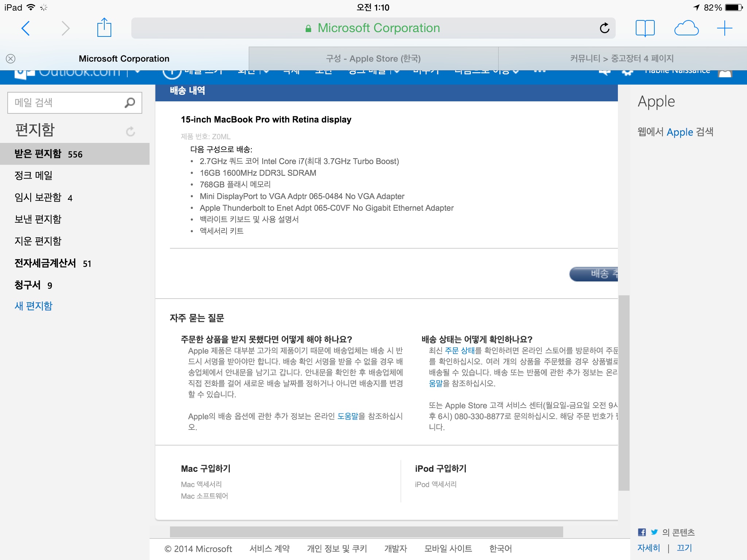Click the mail search magnifier icon
Viewport: 747px width, 560px height.
[x=129, y=103]
